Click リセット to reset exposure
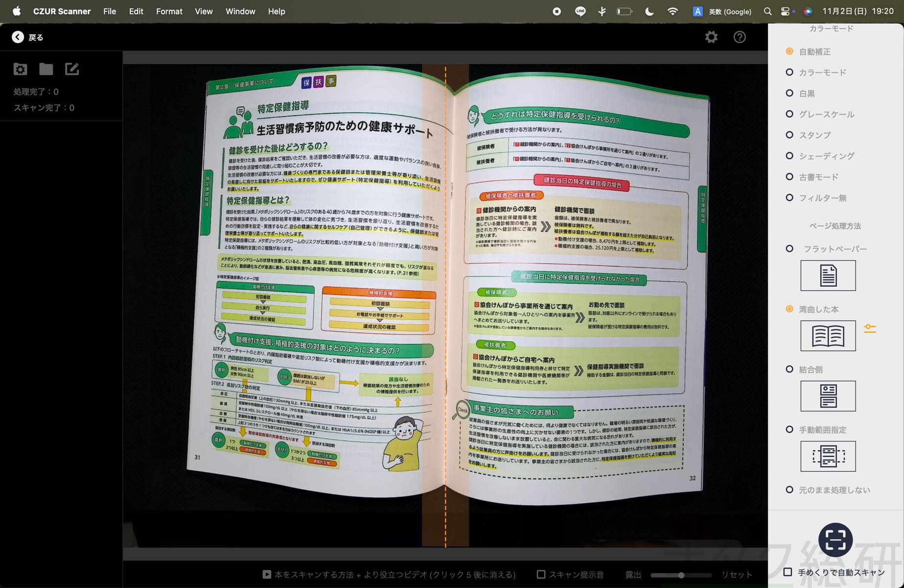The image size is (904, 588). tap(736, 574)
